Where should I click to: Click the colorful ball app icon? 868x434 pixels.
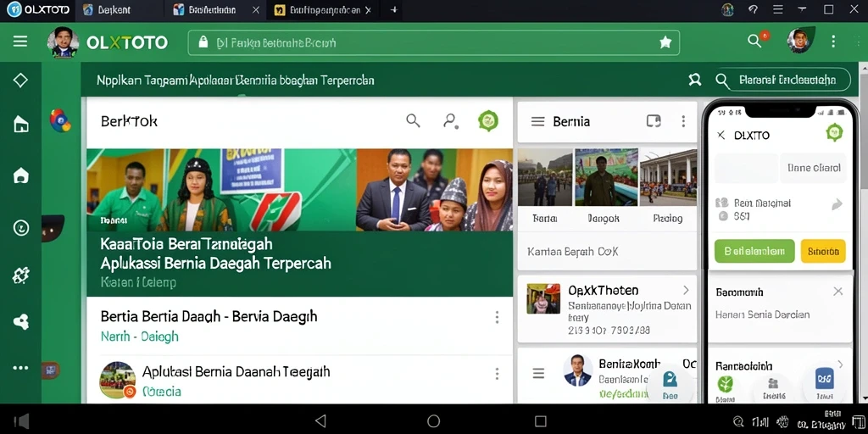point(60,120)
